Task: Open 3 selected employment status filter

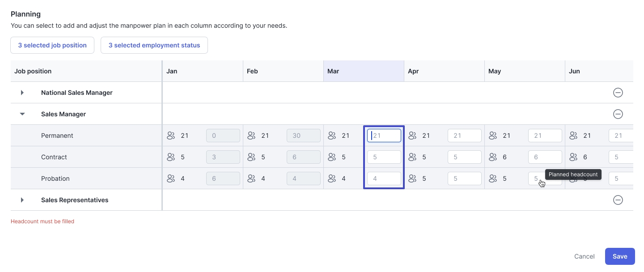Action: (154, 45)
